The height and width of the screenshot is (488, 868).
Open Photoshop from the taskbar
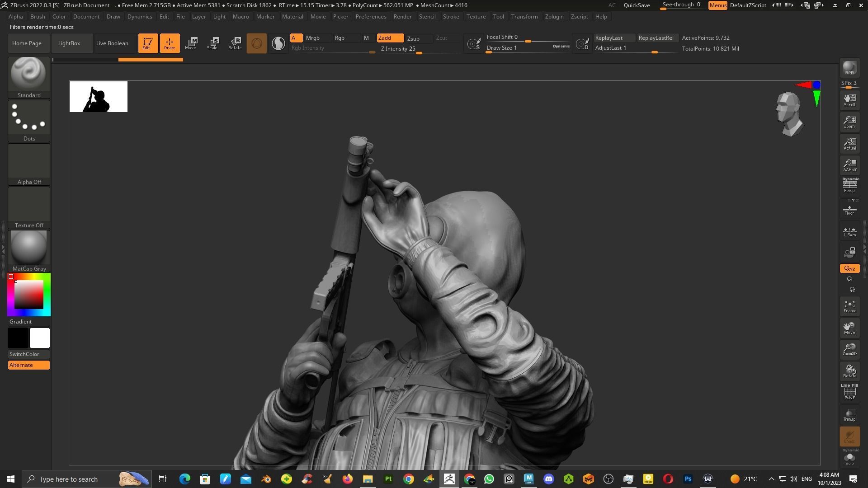click(688, 479)
